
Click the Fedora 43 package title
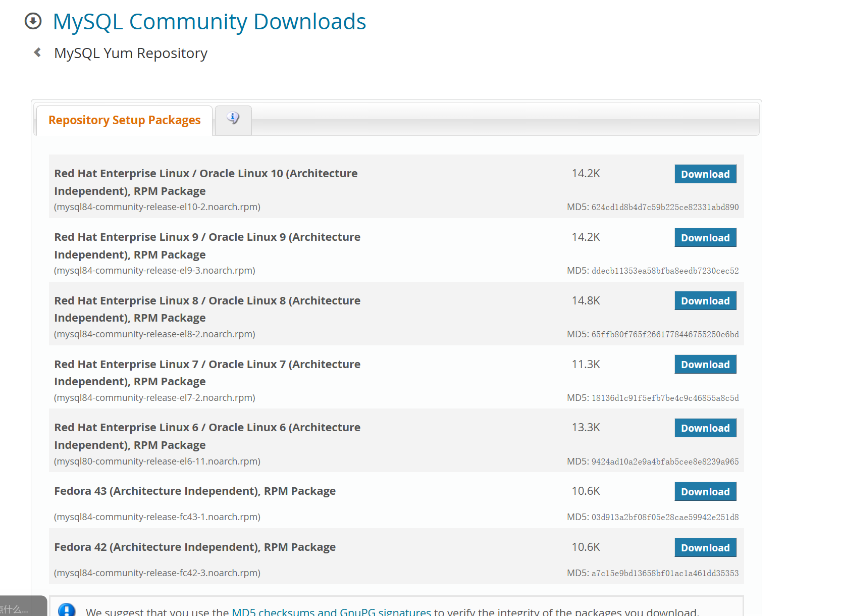[195, 491]
